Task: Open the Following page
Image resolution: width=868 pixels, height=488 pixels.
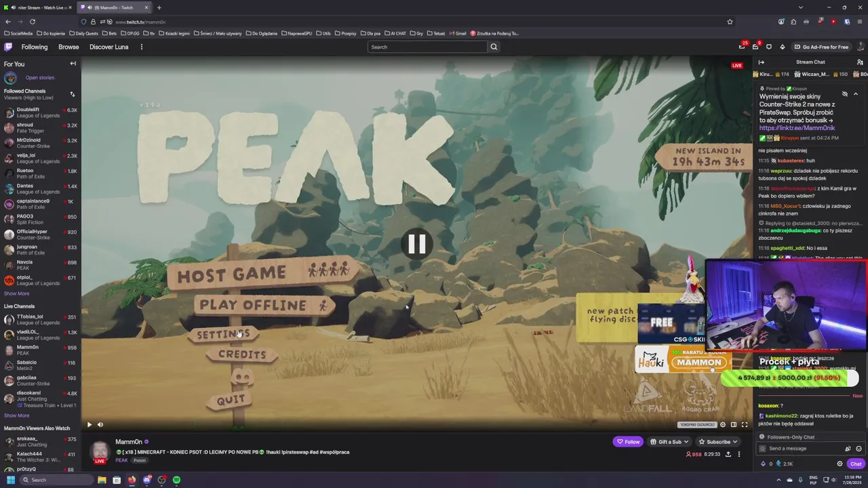Action: tap(35, 47)
